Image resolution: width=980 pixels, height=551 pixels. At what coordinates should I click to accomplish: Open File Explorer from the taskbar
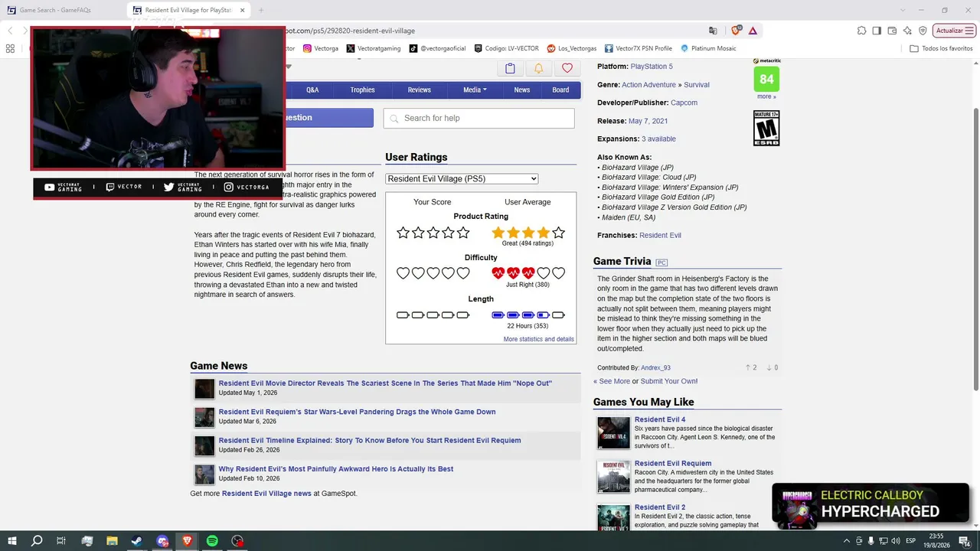point(112,541)
